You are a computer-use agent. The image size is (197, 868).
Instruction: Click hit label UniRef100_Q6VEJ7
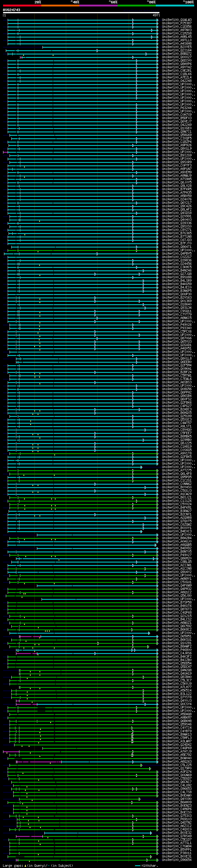point(177,121)
